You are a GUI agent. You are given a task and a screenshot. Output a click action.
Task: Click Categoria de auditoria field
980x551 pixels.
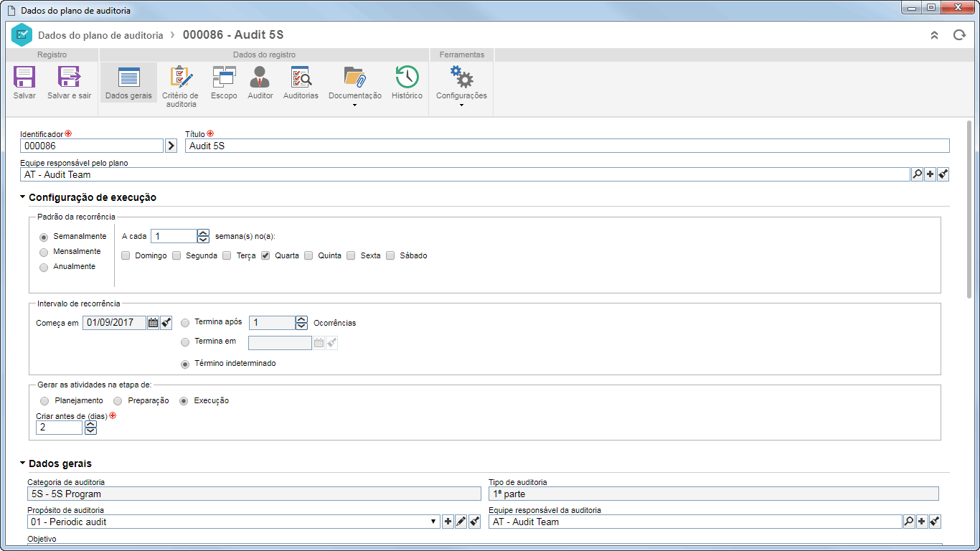pos(254,494)
